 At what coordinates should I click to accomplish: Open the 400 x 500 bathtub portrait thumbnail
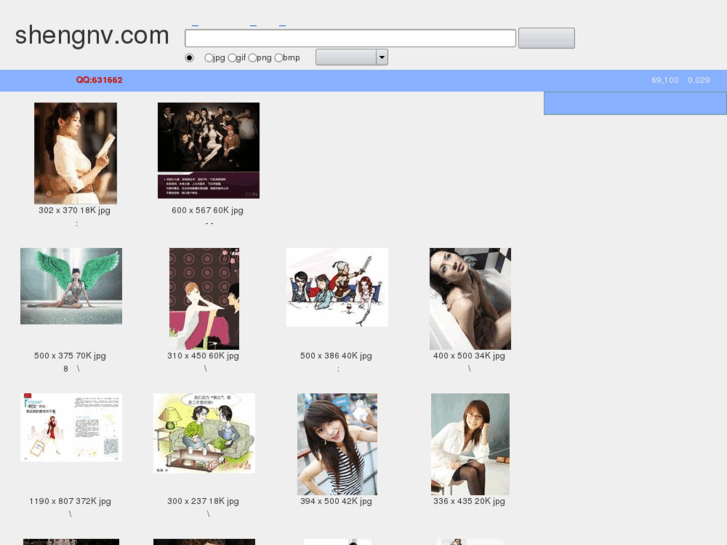coord(470,299)
